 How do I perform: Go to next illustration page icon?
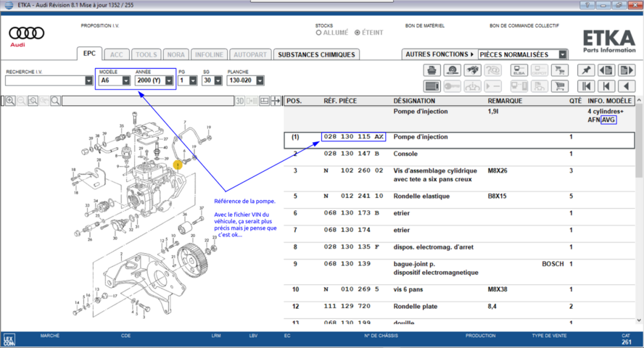(627, 70)
